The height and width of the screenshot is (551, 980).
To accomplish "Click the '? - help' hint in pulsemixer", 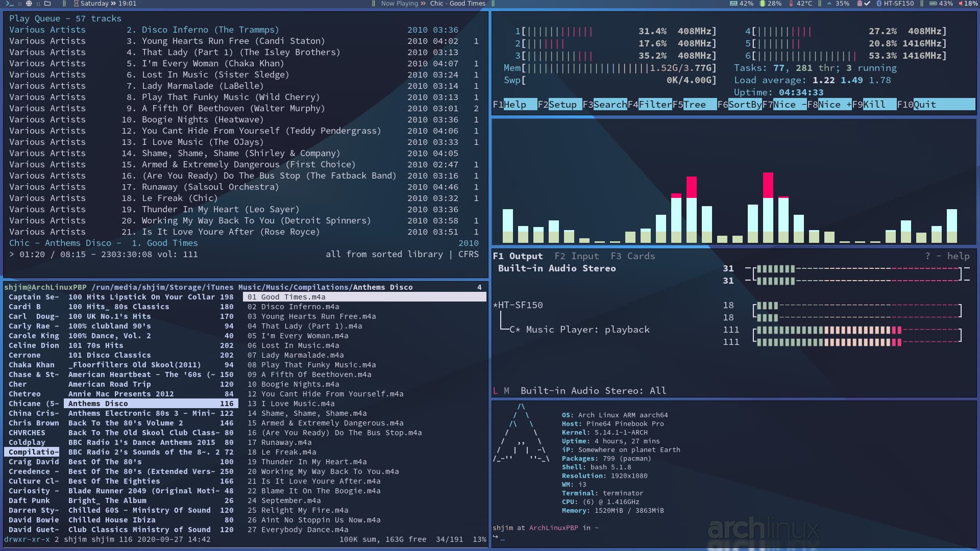I will click(x=947, y=256).
